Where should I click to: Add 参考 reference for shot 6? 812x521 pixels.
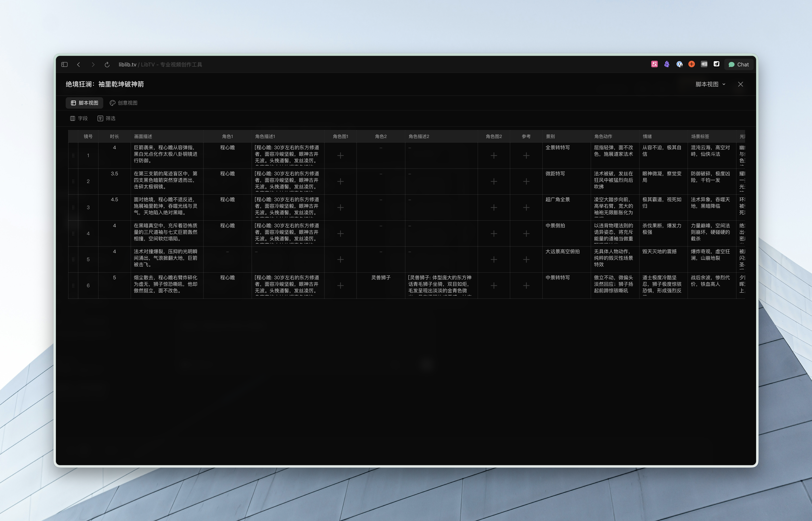pos(526,286)
